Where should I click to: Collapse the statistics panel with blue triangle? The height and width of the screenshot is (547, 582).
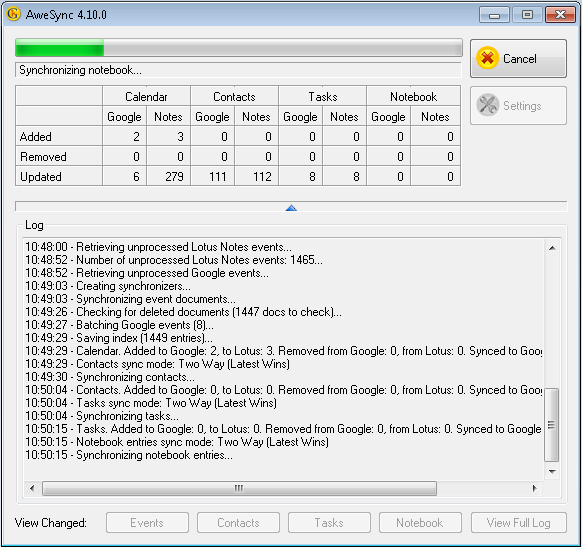pos(291,207)
